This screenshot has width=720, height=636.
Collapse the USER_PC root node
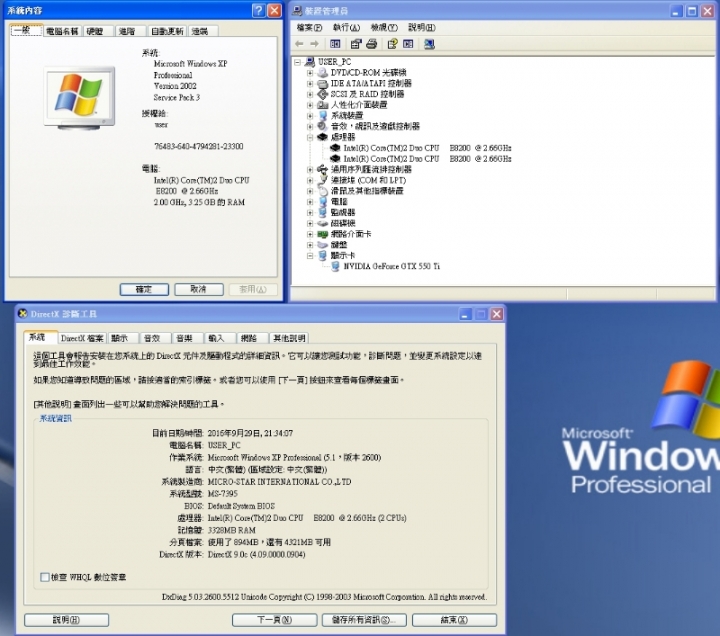click(298, 62)
